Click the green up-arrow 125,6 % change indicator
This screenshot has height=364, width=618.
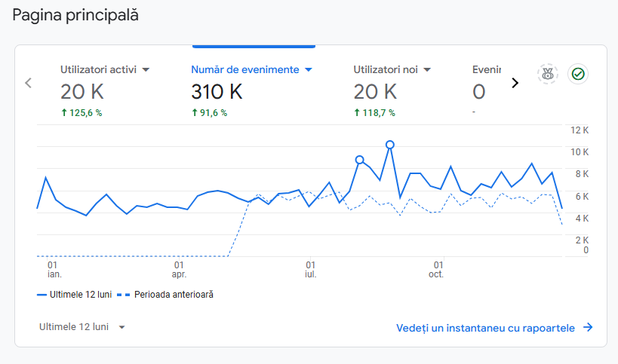(x=81, y=113)
